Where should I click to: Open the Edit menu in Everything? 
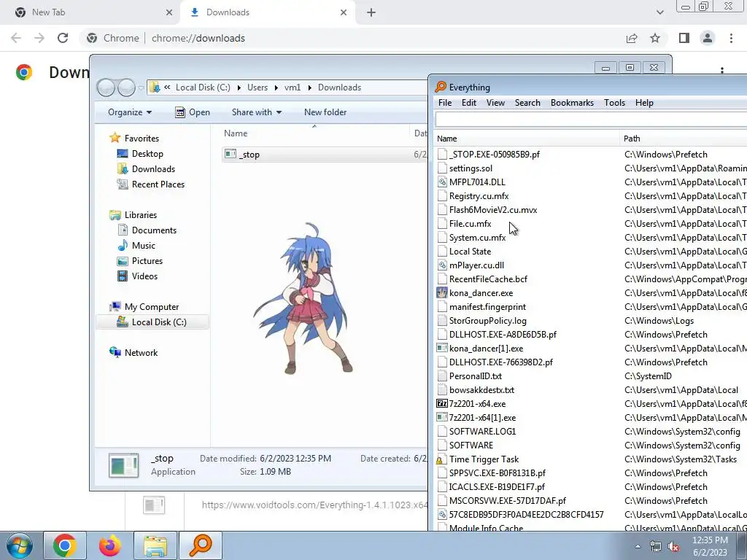coord(469,103)
